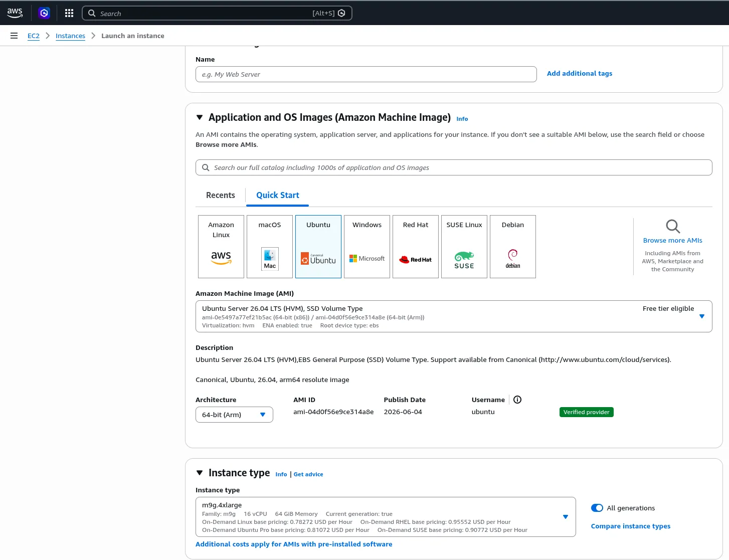Focus the AMI catalog search field
The width and height of the screenshot is (729, 560).
pyautogui.click(x=454, y=167)
